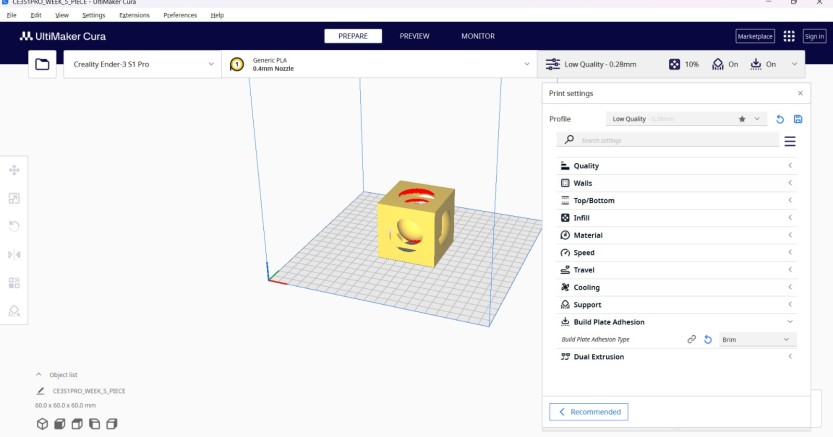Open the Marketplace
The width and height of the screenshot is (833, 437).
[x=755, y=36]
